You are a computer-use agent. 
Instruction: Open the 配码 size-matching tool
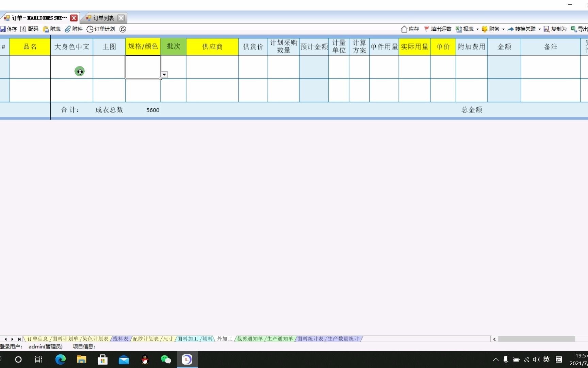pos(29,29)
